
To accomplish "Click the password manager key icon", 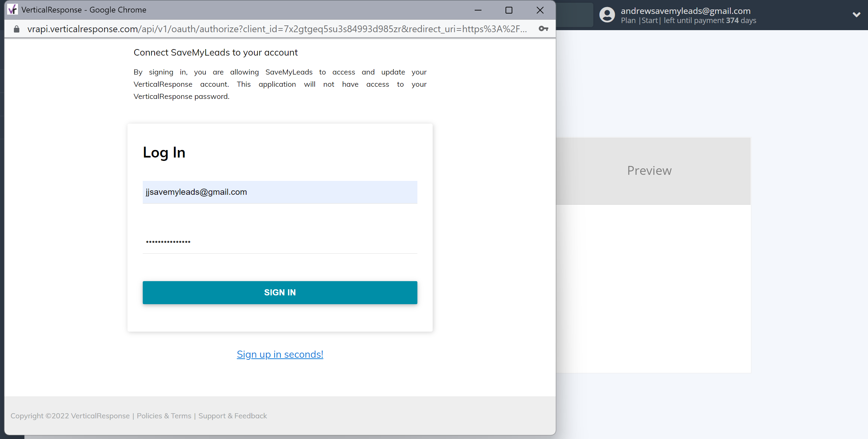I will click(542, 28).
